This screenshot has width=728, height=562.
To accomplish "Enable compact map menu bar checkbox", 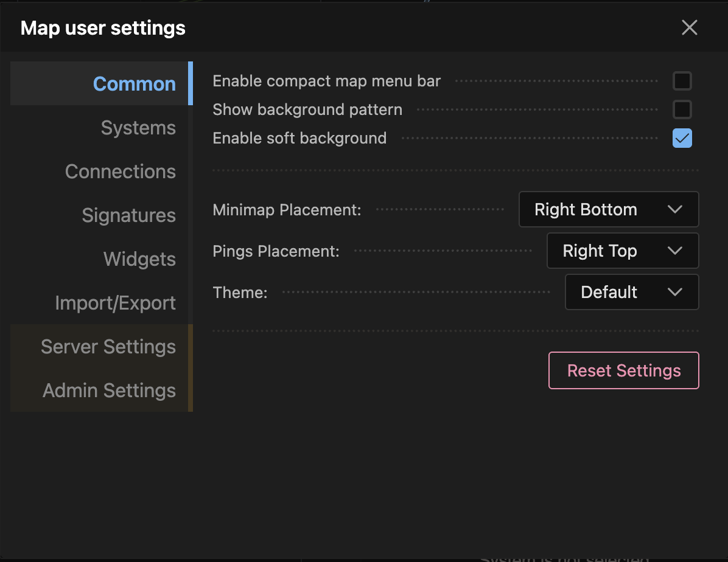I will click(x=682, y=81).
